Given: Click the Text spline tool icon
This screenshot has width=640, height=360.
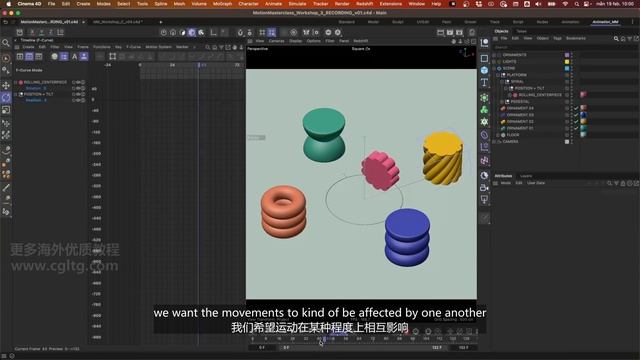Looking at the screenshot, I should click(484, 82).
